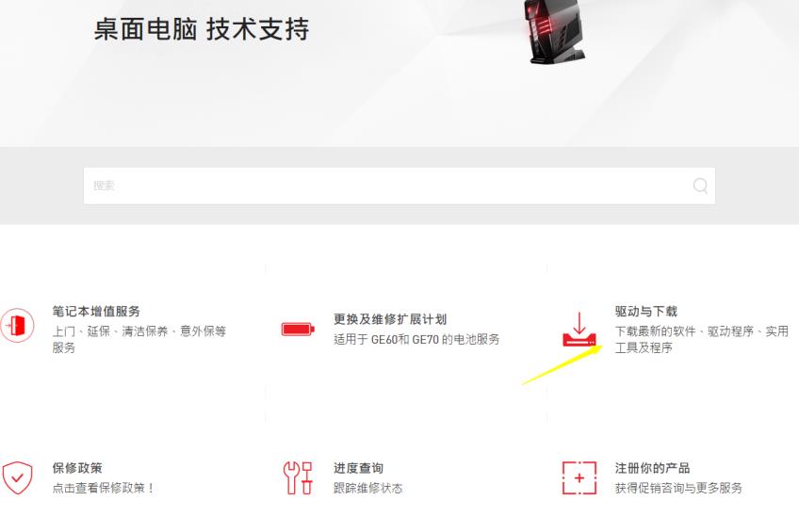Click the desktop PC product image
799x532 pixels.
[x=554, y=31]
